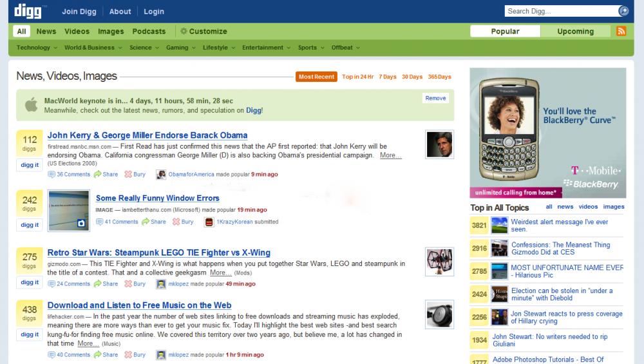Select the Popular tab
Image resolution: width=644 pixels, height=364 pixels.
(505, 31)
